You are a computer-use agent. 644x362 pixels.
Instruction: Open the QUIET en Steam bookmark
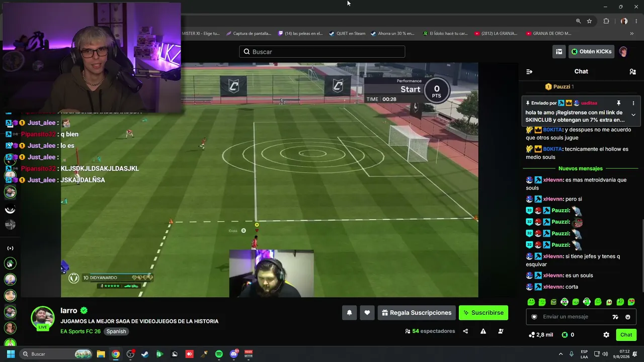pyautogui.click(x=347, y=34)
